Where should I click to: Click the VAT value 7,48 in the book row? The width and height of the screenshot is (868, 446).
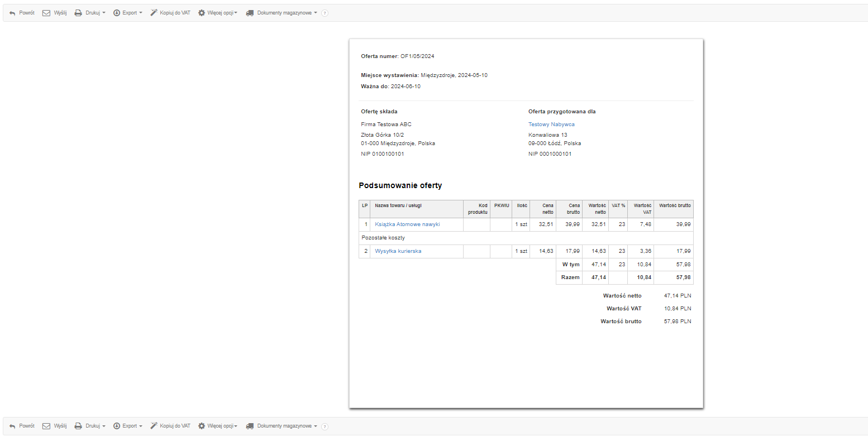(646, 224)
